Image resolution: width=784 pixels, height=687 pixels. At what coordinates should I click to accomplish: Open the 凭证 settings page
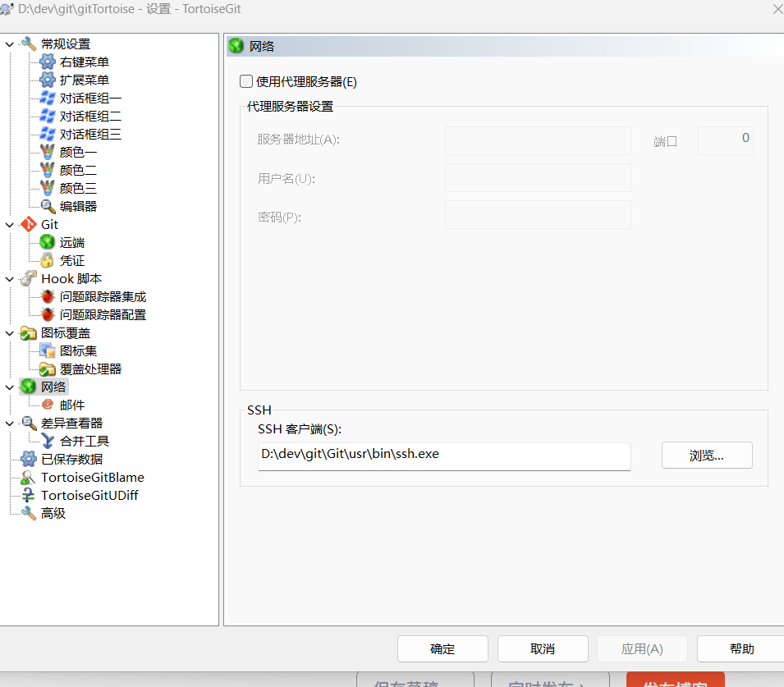[72, 260]
